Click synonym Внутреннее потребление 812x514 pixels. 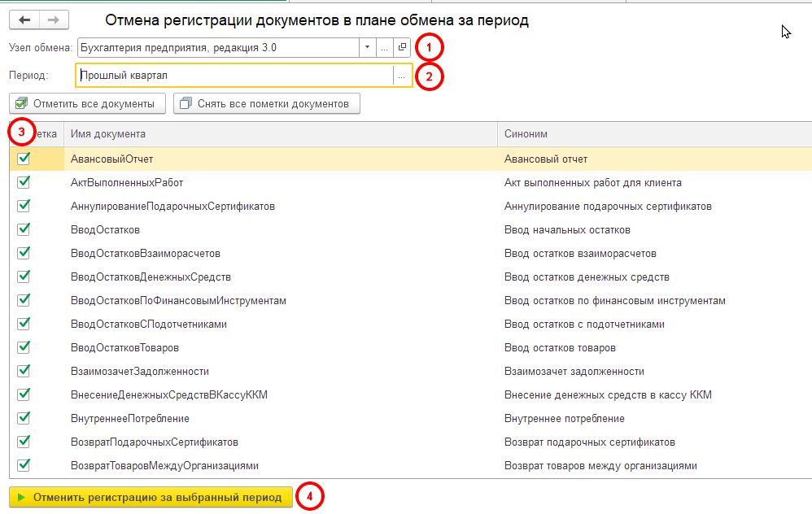(565, 418)
